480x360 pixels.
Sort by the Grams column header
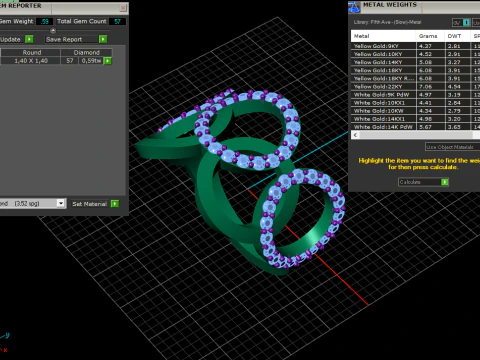430,36
